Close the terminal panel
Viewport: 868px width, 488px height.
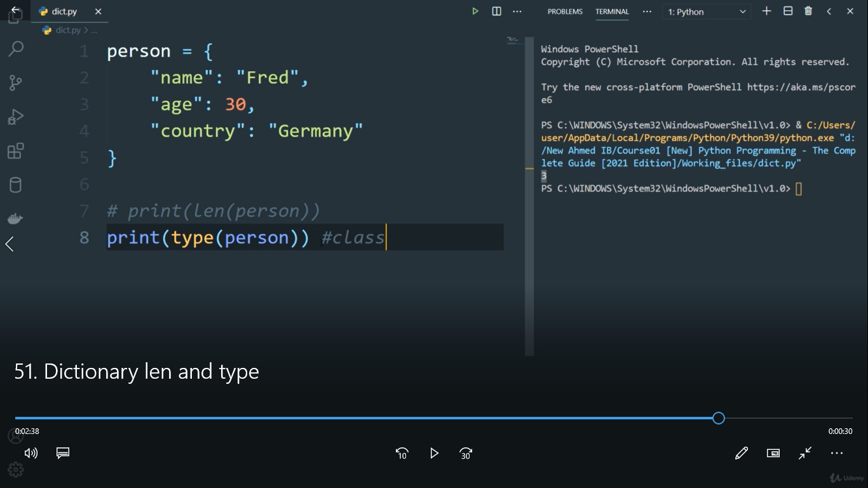pyautogui.click(x=850, y=11)
